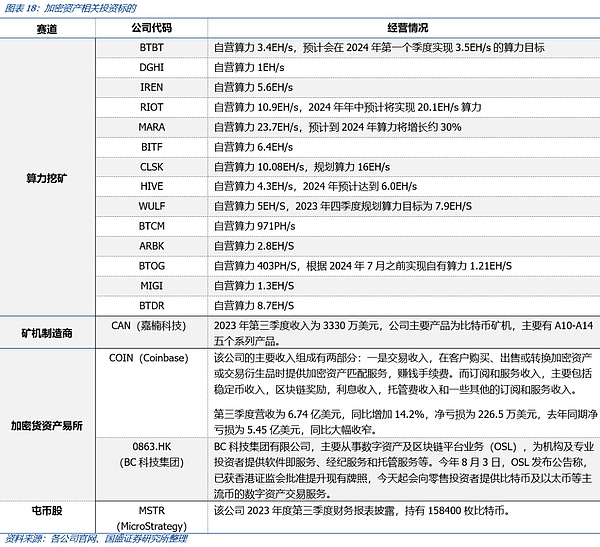Click the 经营情况 column header

(402, 29)
